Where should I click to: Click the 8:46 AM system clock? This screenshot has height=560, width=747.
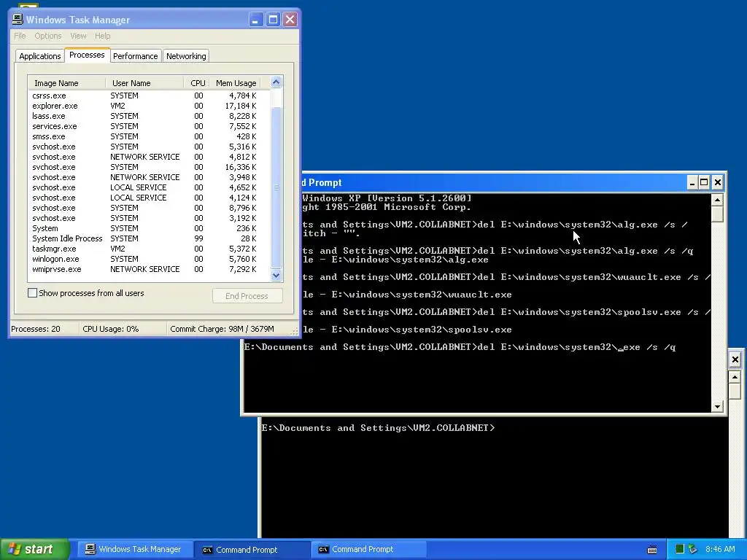pyautogui.click(x=720, y=549)
